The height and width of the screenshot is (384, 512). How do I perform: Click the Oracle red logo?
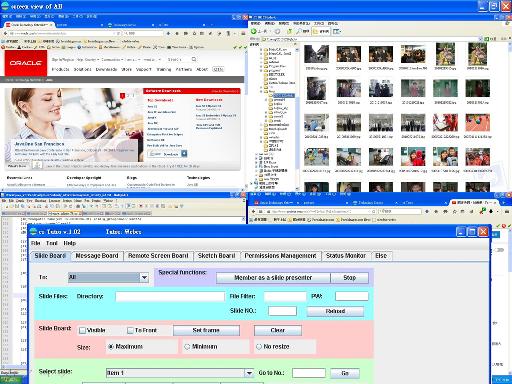26,63
